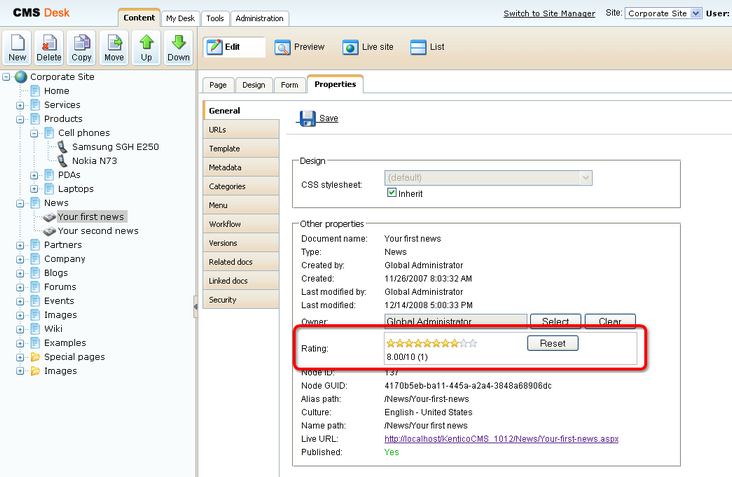The image size is (732, 477).
Task: Open the URLs properties section
Action: coord(241,130)
